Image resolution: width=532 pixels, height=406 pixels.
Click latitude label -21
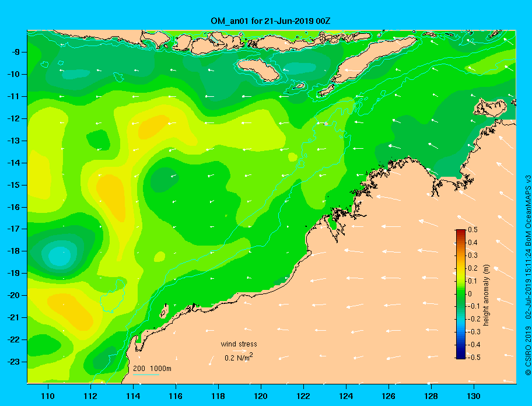14,317
